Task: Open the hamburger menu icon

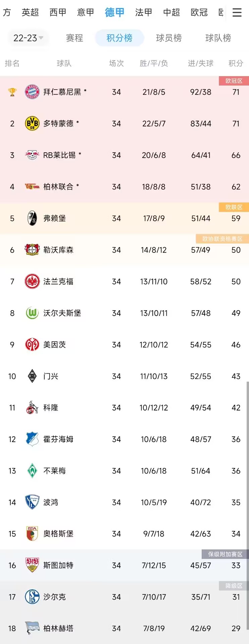Action: 237,13
